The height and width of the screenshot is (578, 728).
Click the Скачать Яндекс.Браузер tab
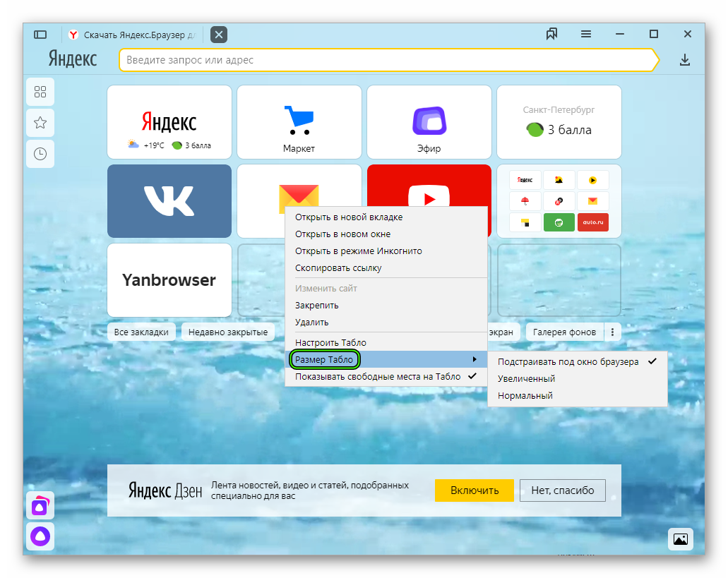coord(133,35)
